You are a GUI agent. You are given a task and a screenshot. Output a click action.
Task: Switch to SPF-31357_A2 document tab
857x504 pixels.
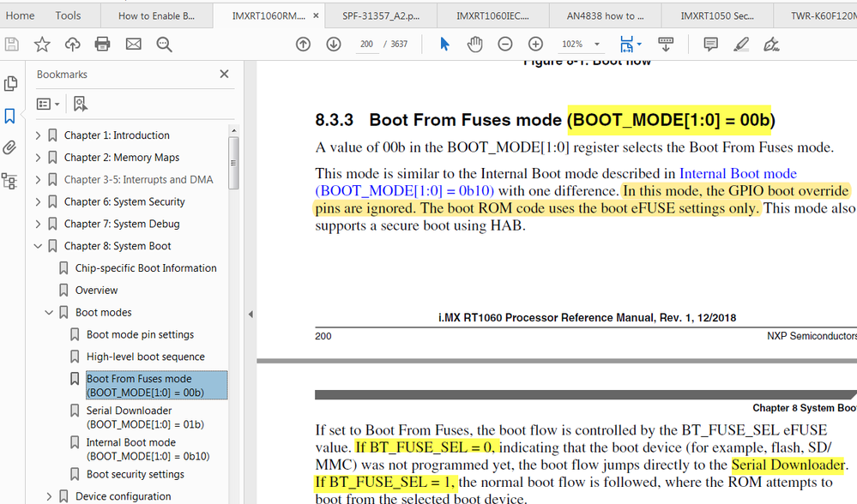(x=381, y=15)
